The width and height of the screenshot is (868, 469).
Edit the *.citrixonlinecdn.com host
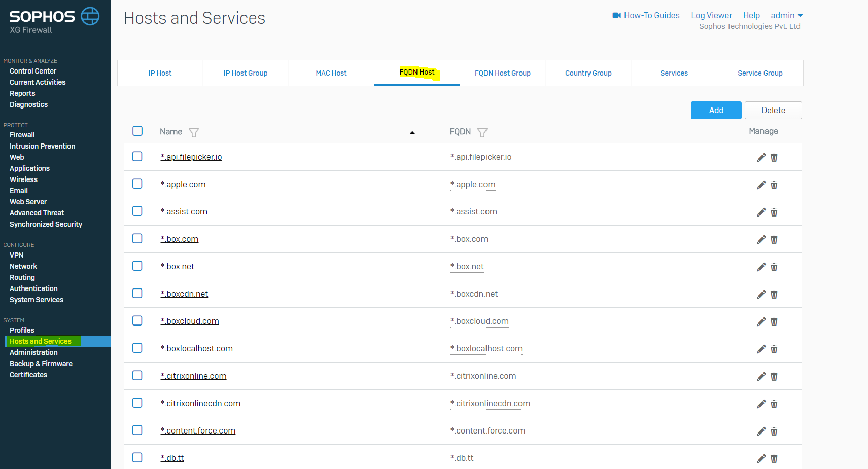(x=761, y=404)
